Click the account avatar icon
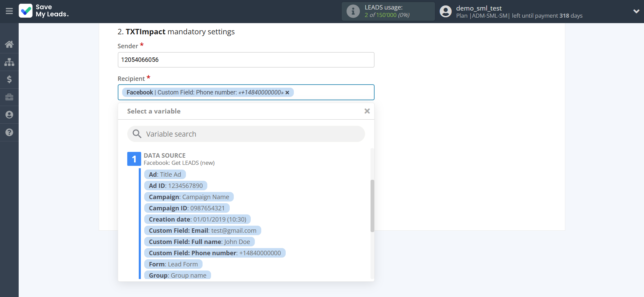This screenshot has height=297, width=644. [x=446, y=11]
